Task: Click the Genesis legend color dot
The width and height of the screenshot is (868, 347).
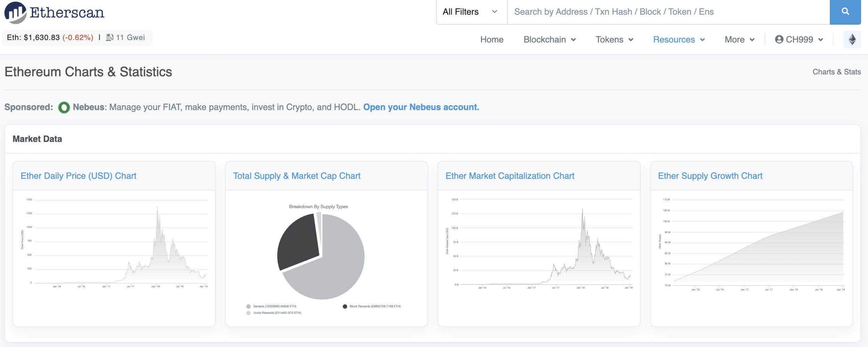Action: [x=248, y=306]
